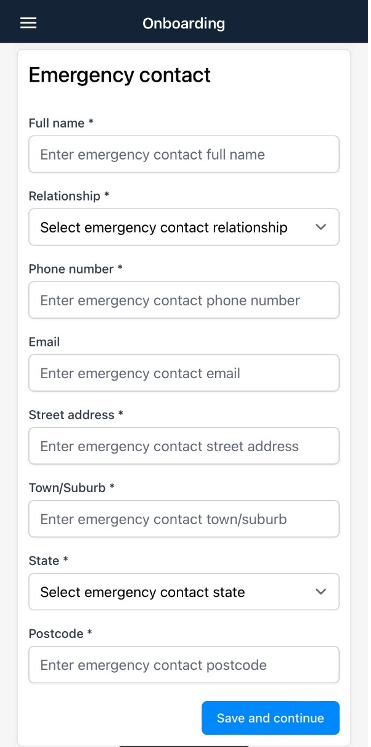Image resolution: width=371 pixels, height=747 pixels.
Task: Click the Save and continue button
Action: (x=271, y=718)
